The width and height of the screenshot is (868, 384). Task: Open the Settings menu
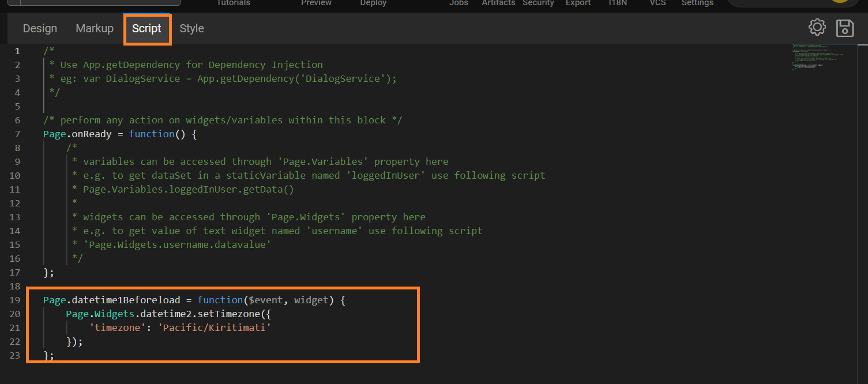tap(697, 3)
